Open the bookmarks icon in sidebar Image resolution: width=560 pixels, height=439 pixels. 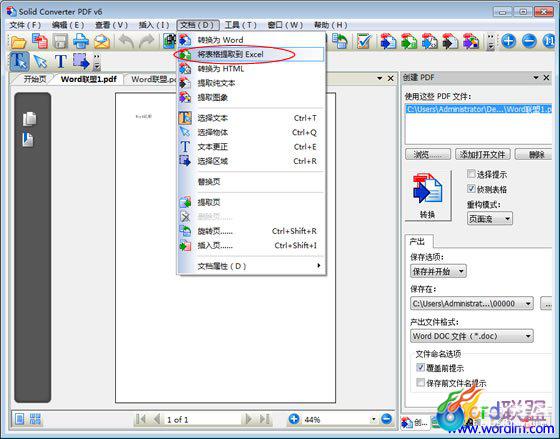tap(28, 139)
